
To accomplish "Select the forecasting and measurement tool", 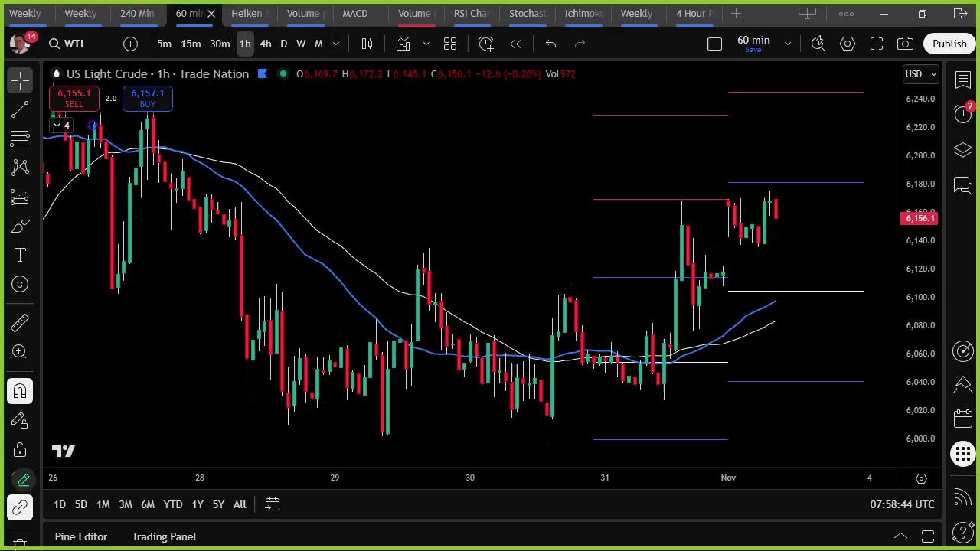I will click(20, 197).
